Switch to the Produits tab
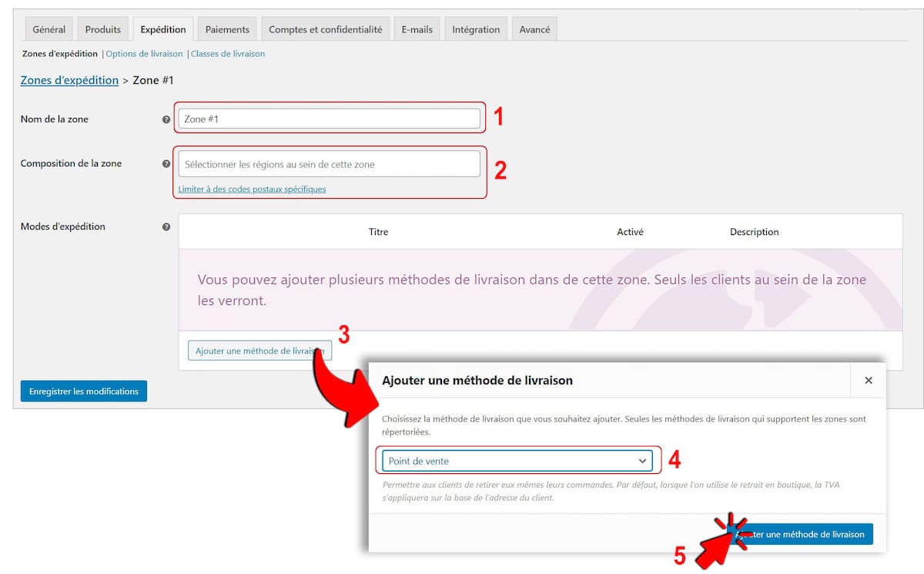 point(102,29)
